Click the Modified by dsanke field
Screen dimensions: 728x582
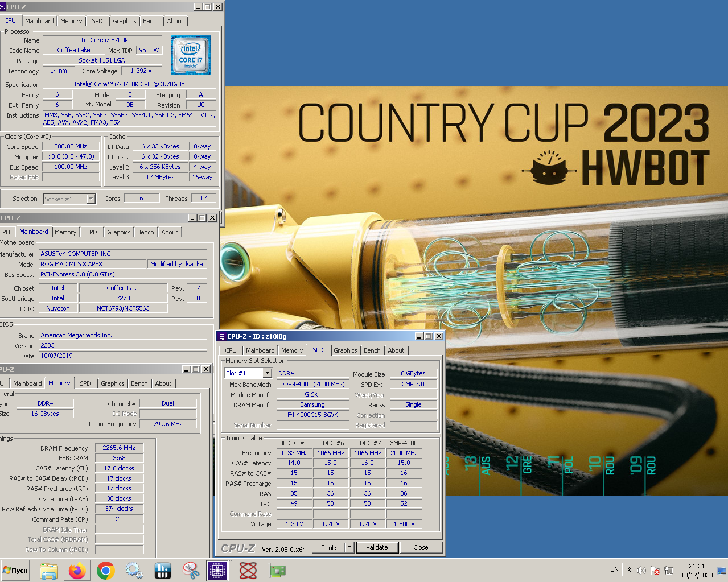pyautogui.click(x=176, y=264)
